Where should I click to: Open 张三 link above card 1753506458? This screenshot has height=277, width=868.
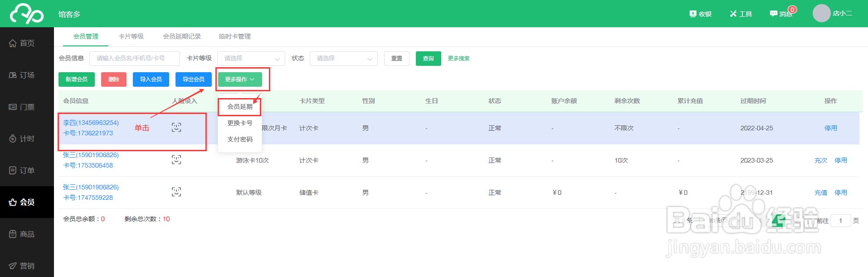pos(91,155)
